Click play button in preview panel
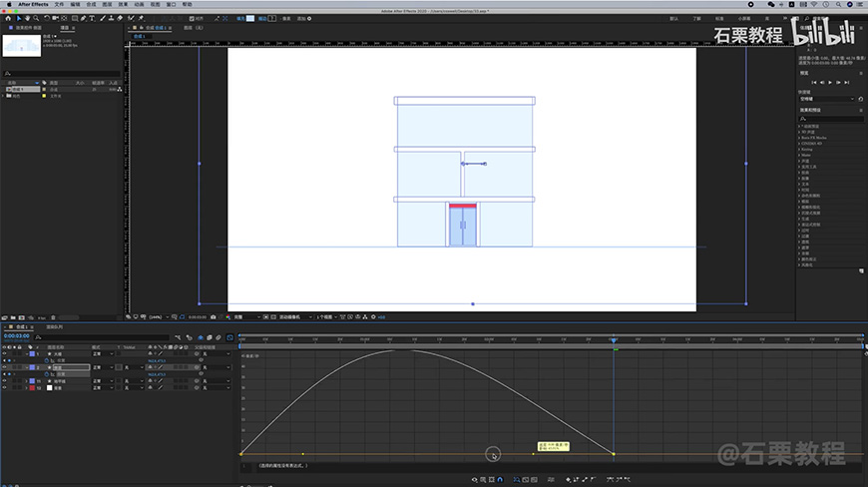The height and width of the screenshot is (487, 868). point(830,83)
